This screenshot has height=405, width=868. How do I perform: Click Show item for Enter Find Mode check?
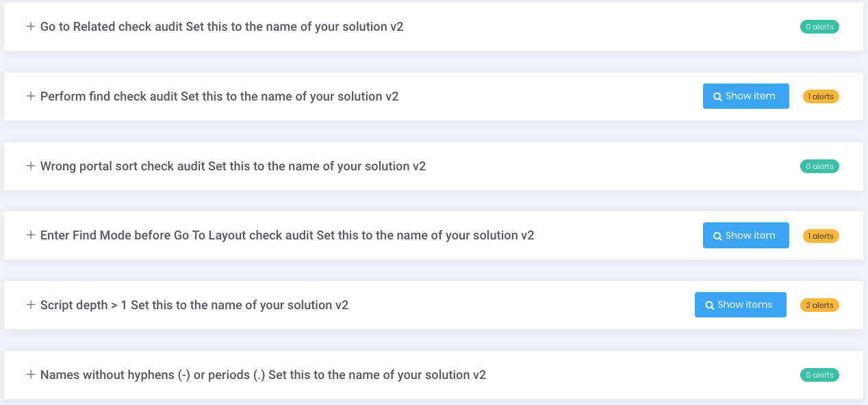point(745,235)
